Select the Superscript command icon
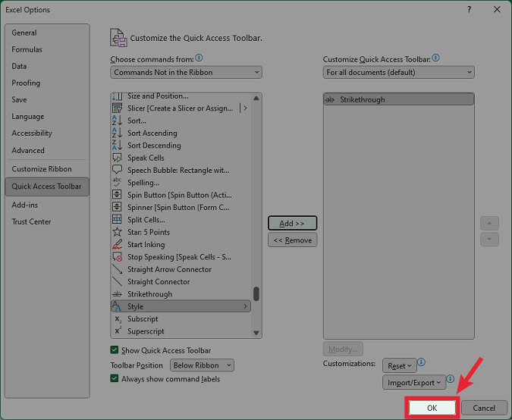Image resolution: width=512 pixels, height=420 pixels. 117,331
